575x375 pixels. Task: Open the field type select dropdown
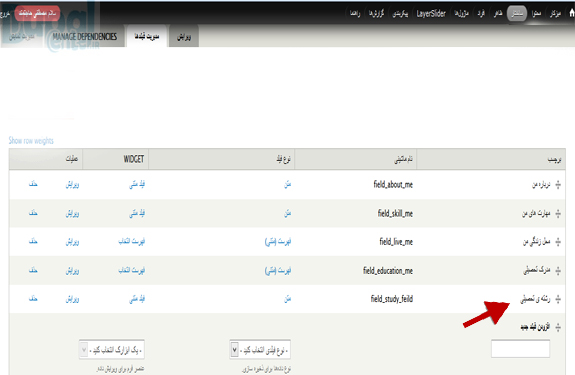point(260,350)
